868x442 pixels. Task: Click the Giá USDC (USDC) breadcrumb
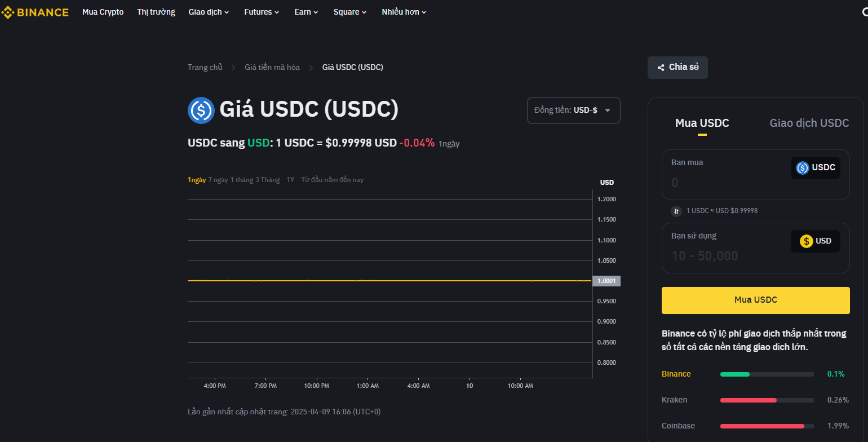[x=353, y=67]
